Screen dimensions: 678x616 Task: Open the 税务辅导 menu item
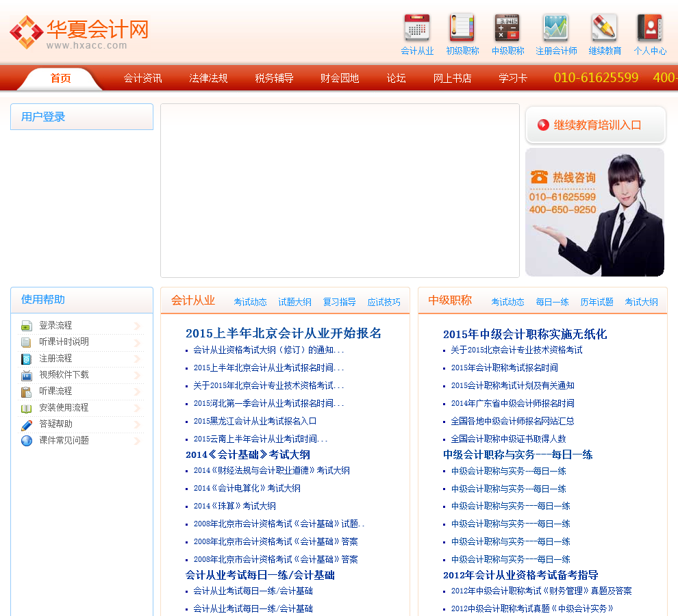(274, 78)
